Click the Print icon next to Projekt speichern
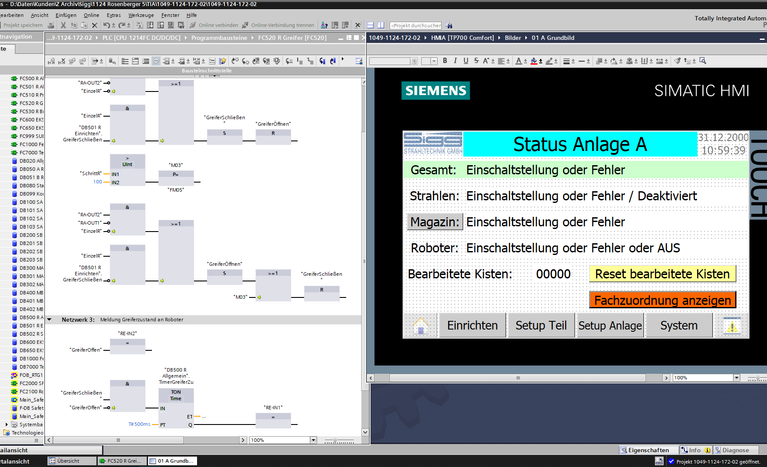 tap(51, 25)
